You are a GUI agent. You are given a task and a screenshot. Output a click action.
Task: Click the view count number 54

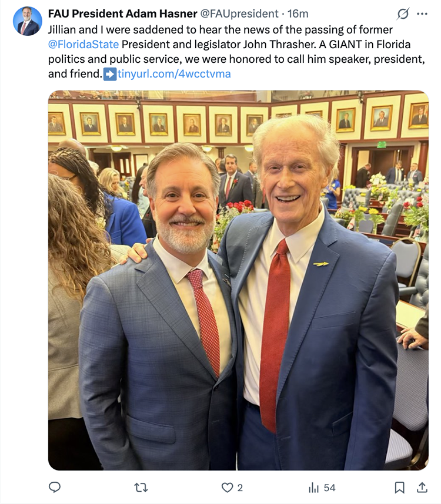click(x=329, y=488)
